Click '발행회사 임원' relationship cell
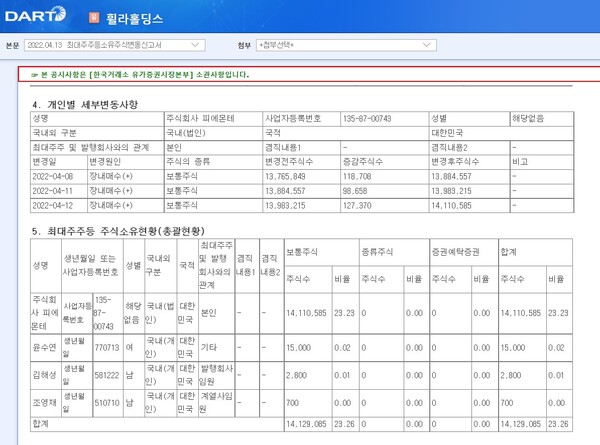Screen dimensions: 600x445 pos(216,375)
